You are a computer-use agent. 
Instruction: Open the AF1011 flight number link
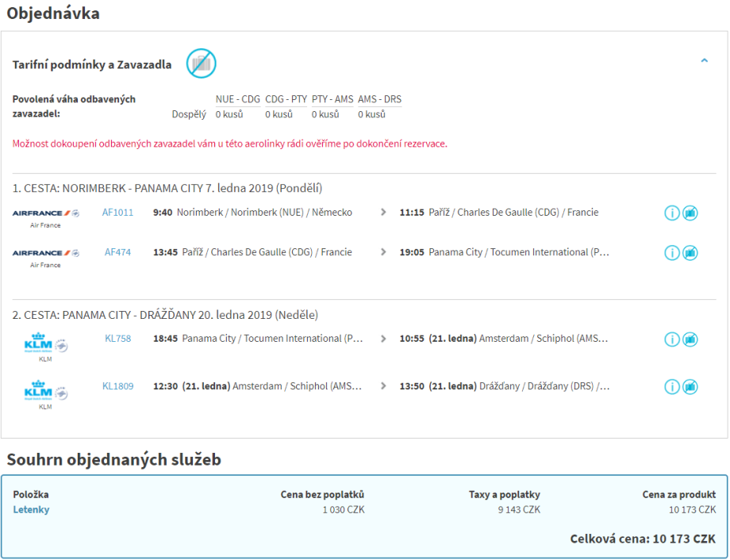(x=117, y=213)
